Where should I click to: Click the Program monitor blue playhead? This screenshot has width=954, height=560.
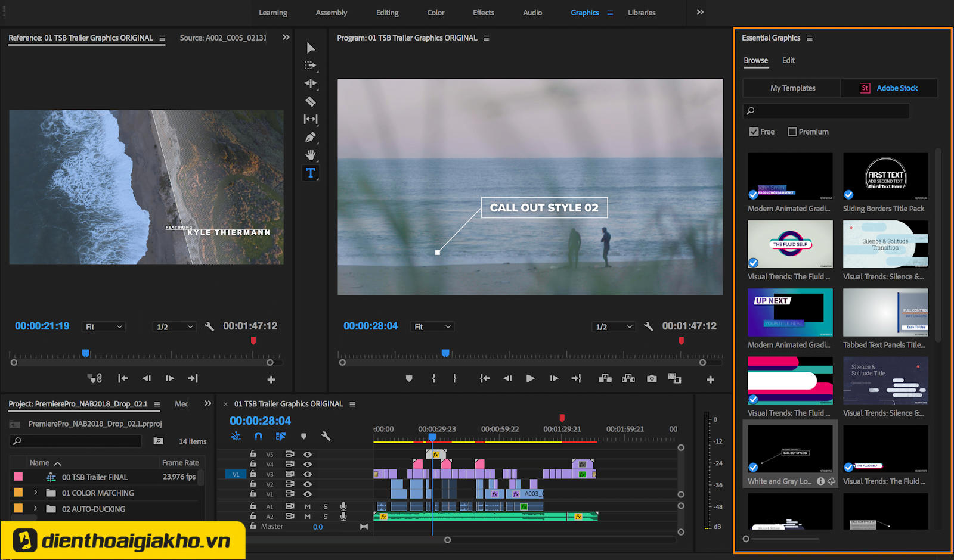tap(445, 353)
